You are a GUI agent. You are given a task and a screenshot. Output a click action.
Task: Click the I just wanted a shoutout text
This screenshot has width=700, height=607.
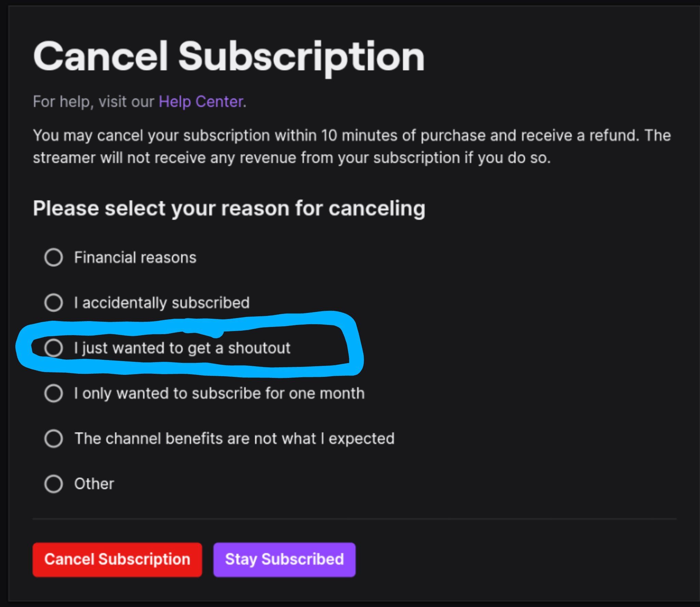coord(182,348)
